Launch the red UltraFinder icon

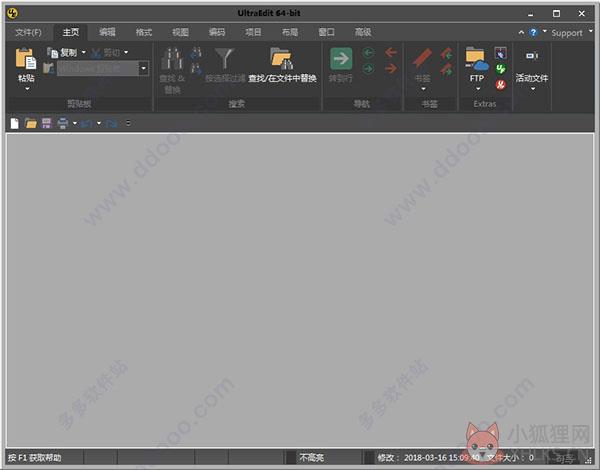pos(501,85)
